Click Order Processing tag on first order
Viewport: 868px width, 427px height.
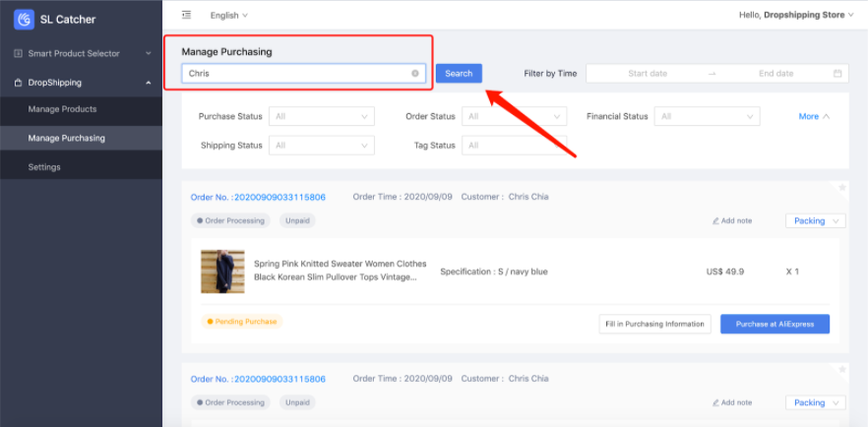(x=230, y=220)
